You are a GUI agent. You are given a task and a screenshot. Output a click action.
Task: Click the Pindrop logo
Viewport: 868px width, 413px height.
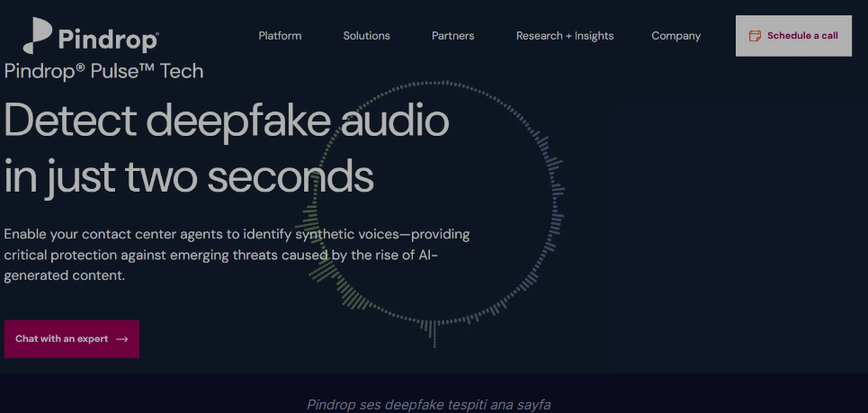coord(91,36)
